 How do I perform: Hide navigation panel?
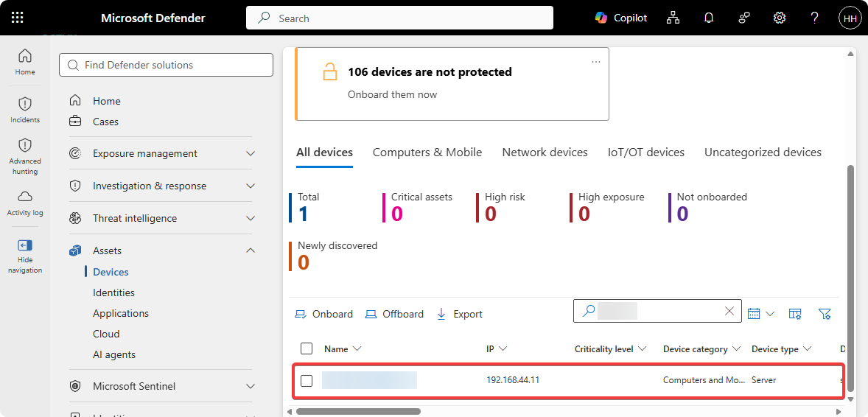tap(25, 256)
